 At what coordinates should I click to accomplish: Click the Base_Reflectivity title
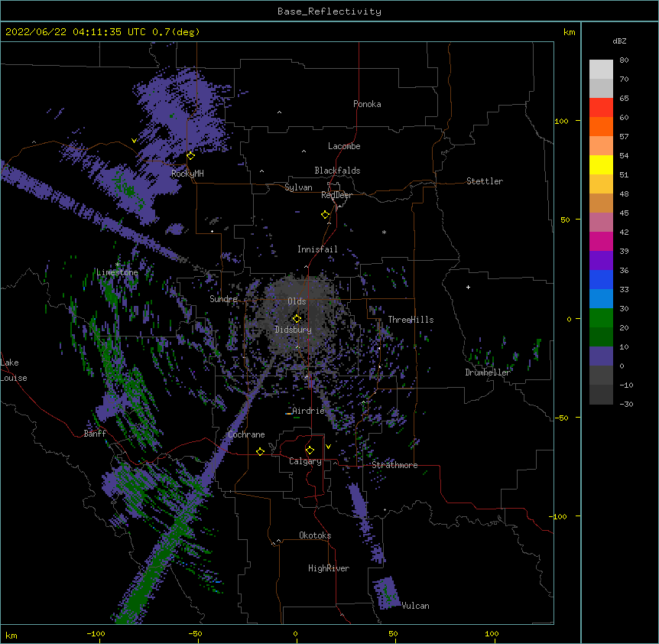click(x=329, y=11)
